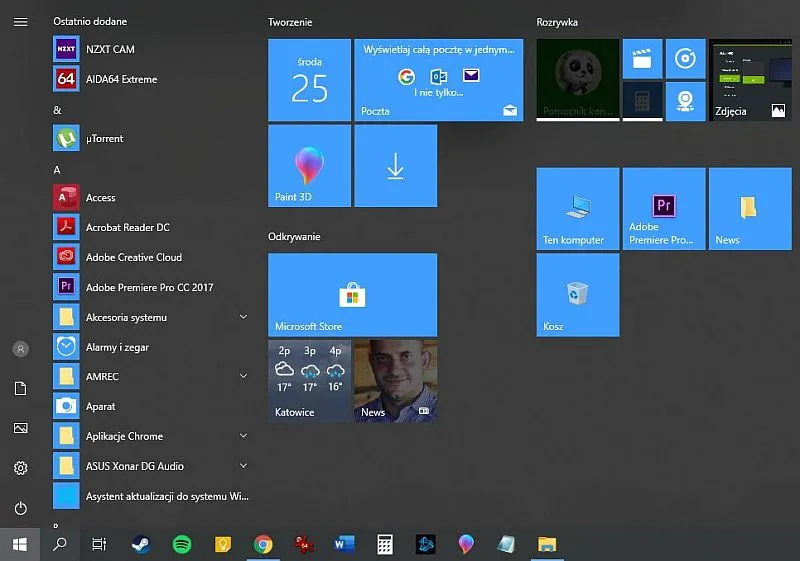The image size is (800, 561).
Task: Open the Groove music disc tile
Action: (x=685, y=59)
